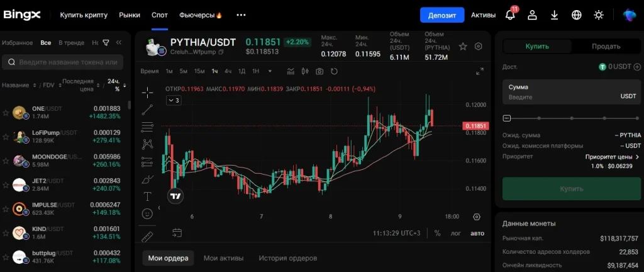Viewport: 644px width, 272px height.
Task: Take chart snapshot camera icon
Action: 319,72
